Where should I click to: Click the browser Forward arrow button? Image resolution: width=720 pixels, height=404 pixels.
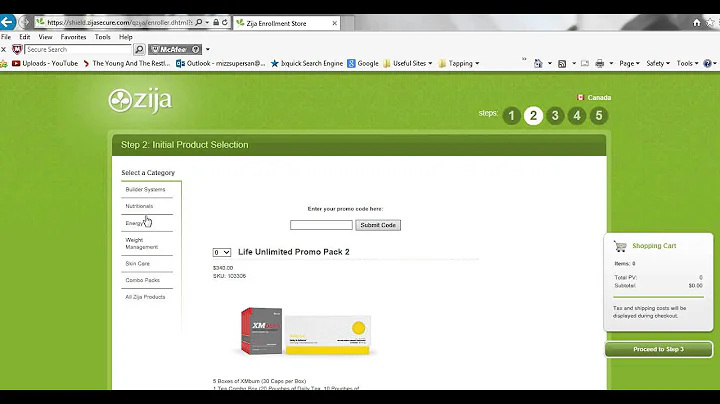click(x=25, y=22)
